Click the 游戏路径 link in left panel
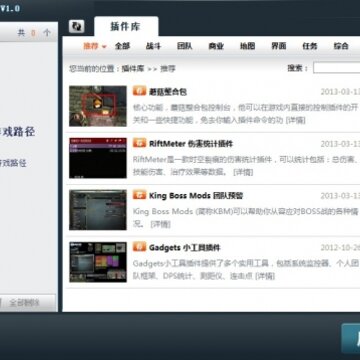The width and height of the screenshot is (360, 360). [x=13, y=163]
